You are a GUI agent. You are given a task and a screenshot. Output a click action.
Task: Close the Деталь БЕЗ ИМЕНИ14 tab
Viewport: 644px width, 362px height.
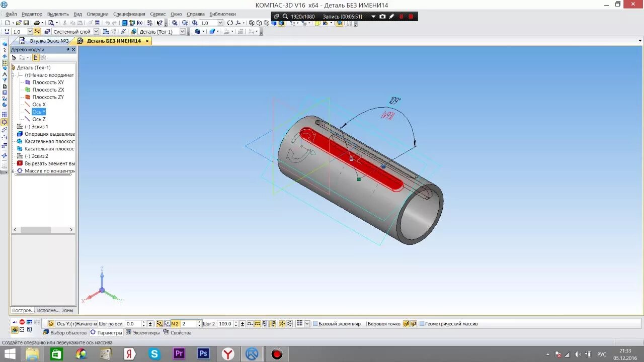(x=147, y=41)
